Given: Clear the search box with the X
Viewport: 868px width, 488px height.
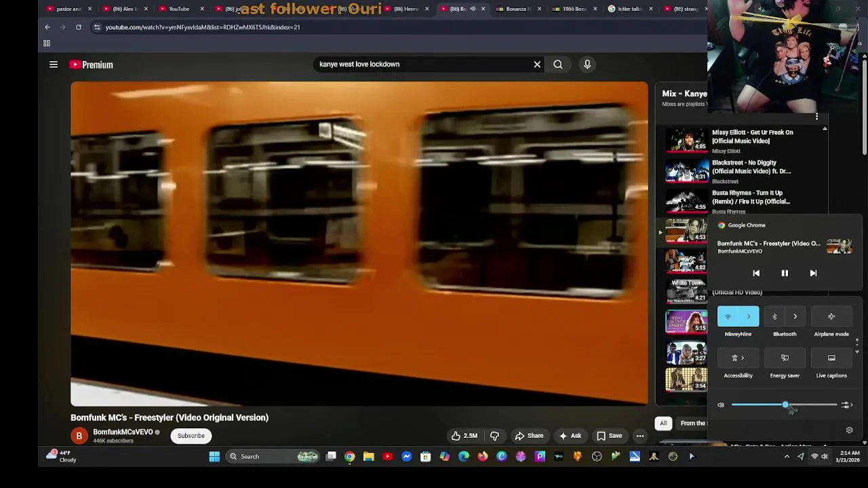Looking at the screenshot, I should point(537,64).
